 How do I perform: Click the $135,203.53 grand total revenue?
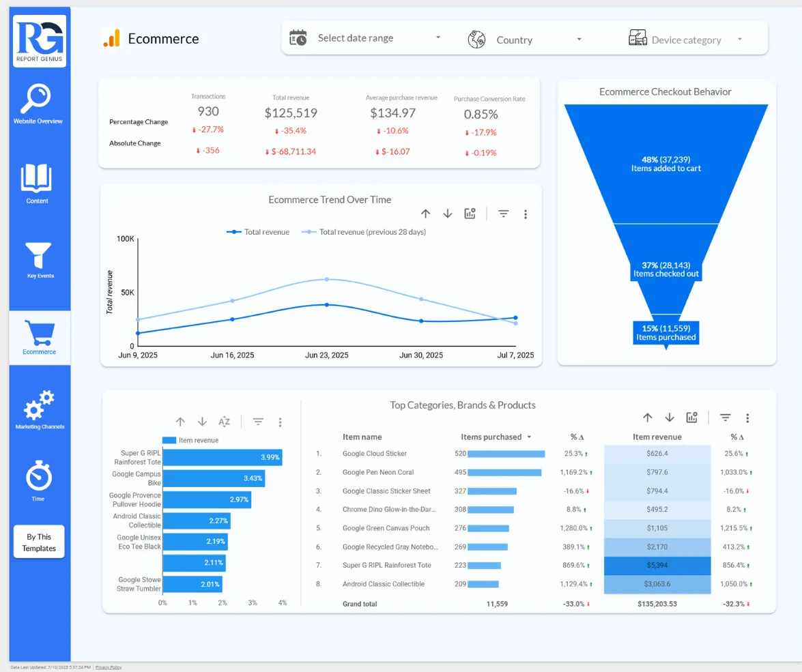[657, 604]
